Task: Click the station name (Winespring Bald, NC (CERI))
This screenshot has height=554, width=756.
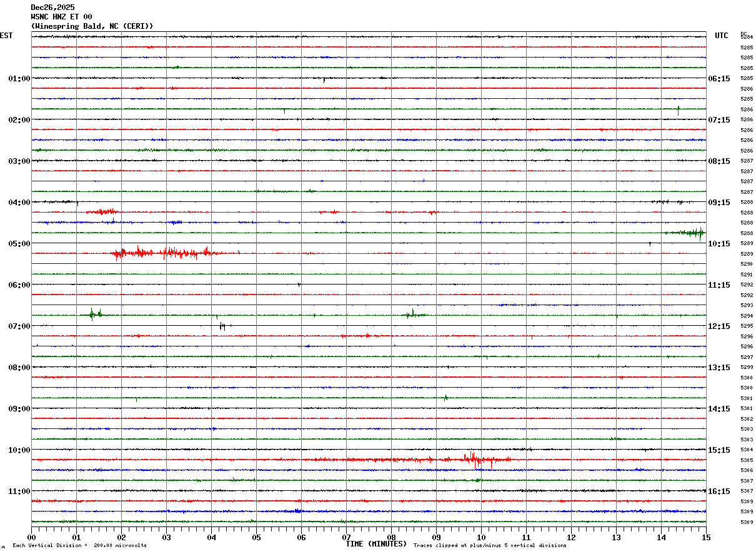Action: click(92, 26)
